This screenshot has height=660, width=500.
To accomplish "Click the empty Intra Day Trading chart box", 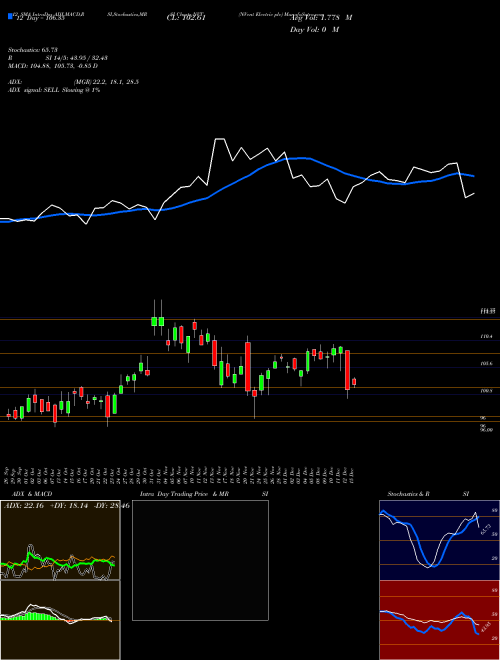I will click(x=200, y=560).
